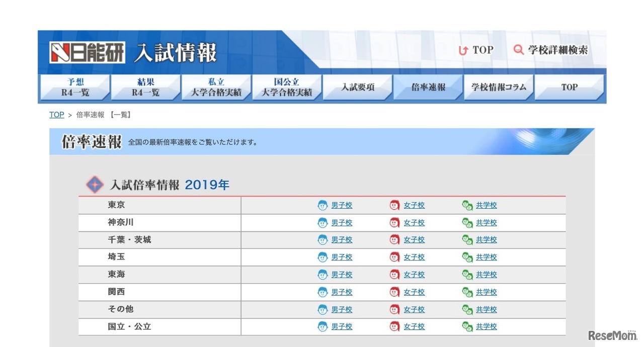
Task: Open the 予想 R4一覧 tab
Action: (x=75, y=87)
